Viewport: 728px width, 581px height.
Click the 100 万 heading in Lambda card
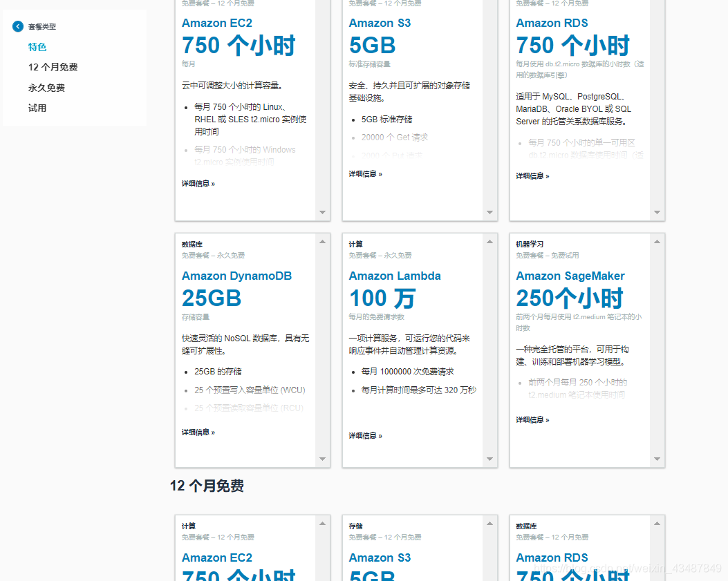(x=382, y=298)
